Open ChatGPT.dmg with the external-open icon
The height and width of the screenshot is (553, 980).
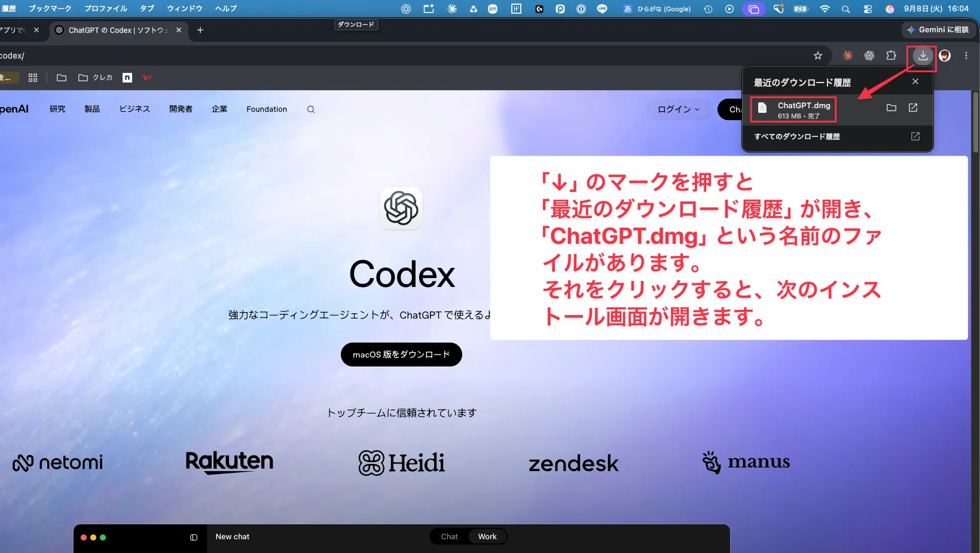point(913,108)
